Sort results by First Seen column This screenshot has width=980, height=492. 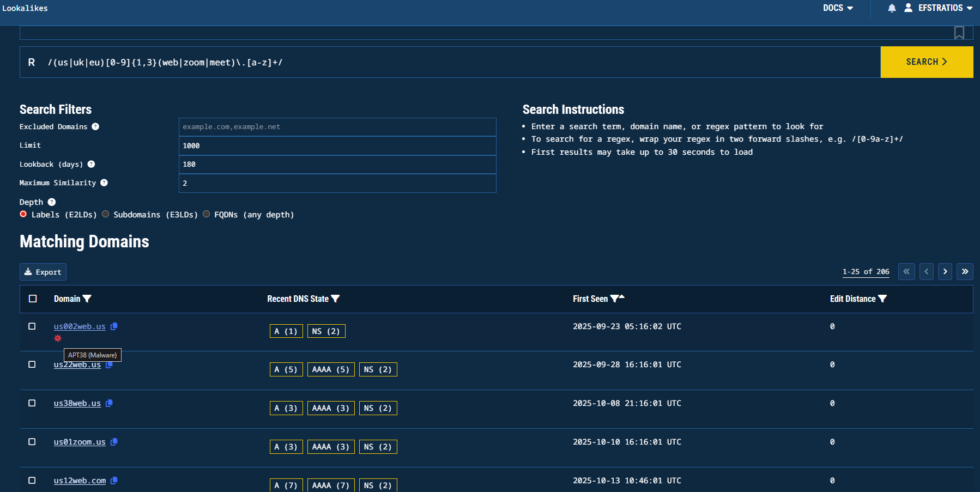622,297
